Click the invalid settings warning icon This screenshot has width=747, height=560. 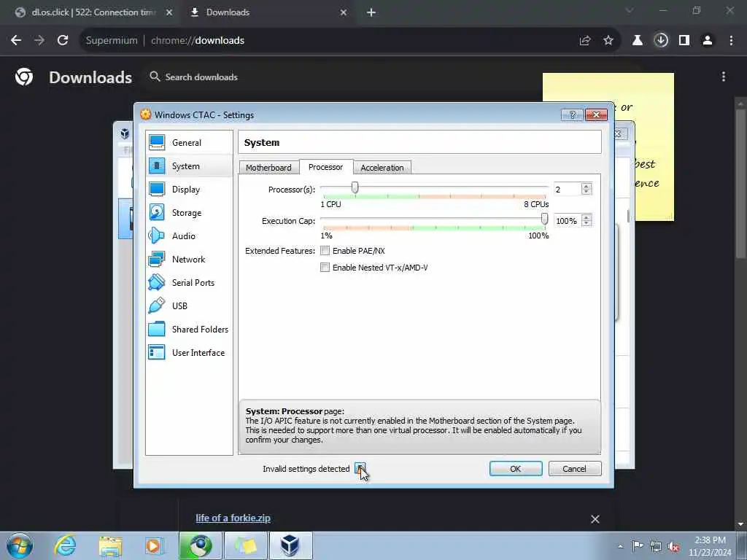click(x=360, y=469)
